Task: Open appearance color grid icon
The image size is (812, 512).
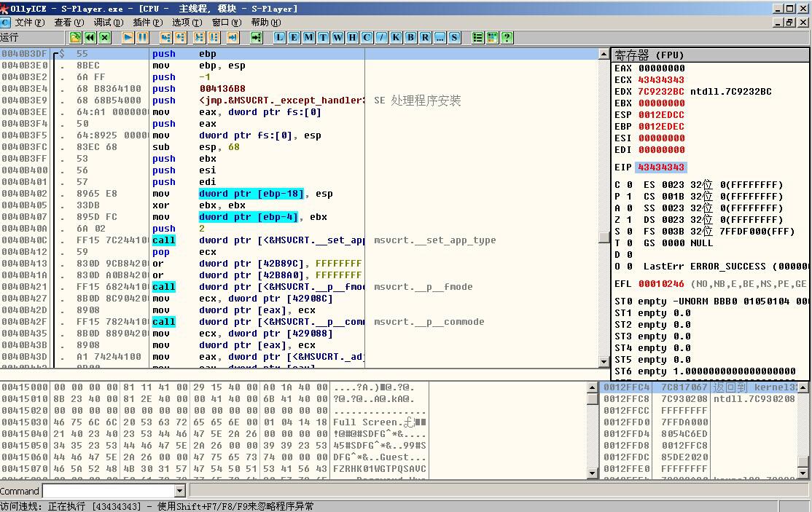Action: click(492, 37)
